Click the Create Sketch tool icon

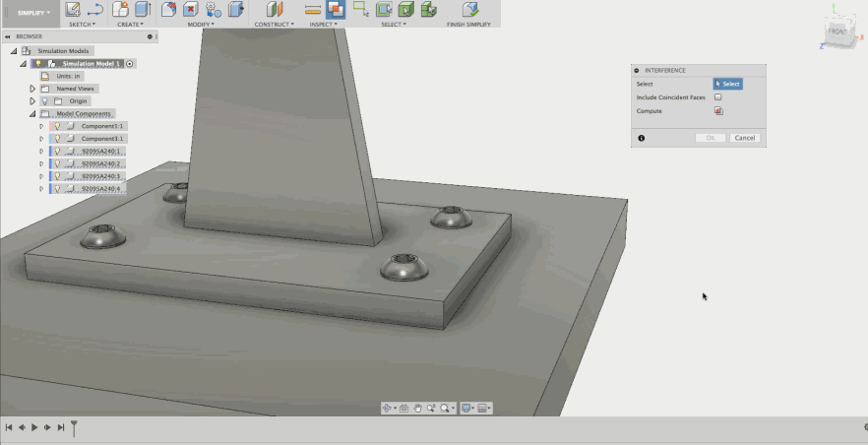point(73,10)
